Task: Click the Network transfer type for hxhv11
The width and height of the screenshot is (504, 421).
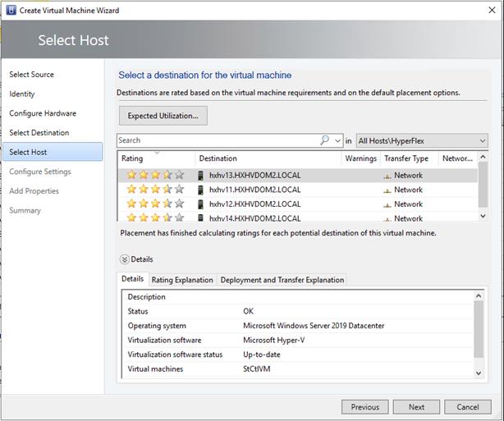Action: (x=408, y=190)
